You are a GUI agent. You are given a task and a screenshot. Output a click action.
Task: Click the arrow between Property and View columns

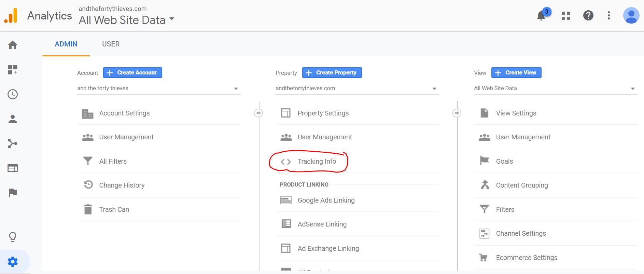[457, 113]
